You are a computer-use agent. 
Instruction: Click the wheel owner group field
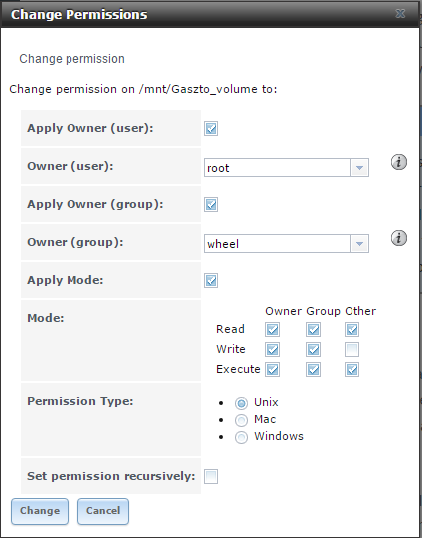[x=277, y=244]
